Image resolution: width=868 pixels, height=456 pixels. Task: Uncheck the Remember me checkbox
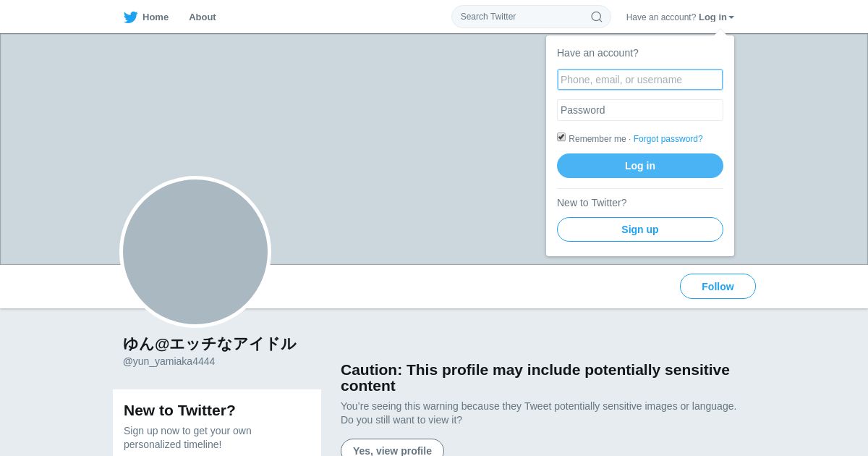pyautogui.click(x=561, y=137)
